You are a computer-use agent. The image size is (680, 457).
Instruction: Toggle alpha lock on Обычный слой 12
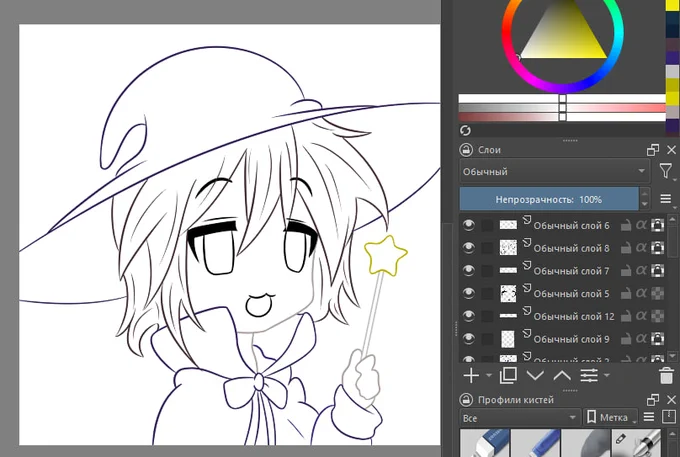pos(657,316)
